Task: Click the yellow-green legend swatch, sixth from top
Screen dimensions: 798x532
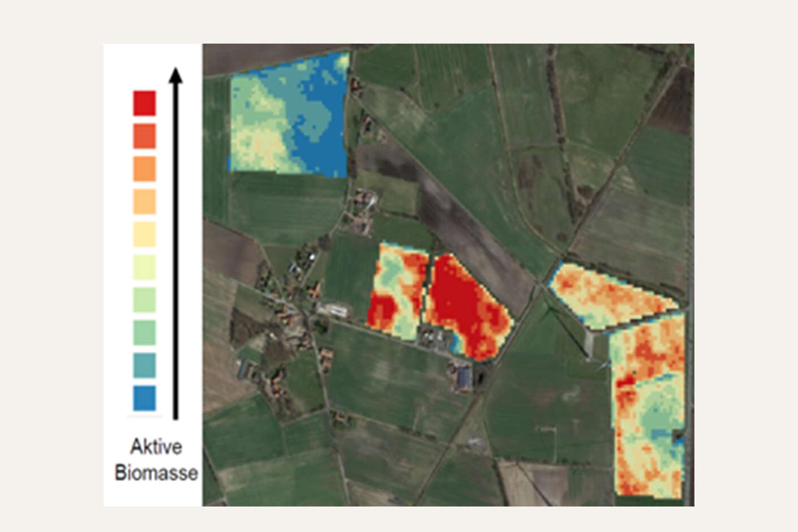Action: pos(144,267)
